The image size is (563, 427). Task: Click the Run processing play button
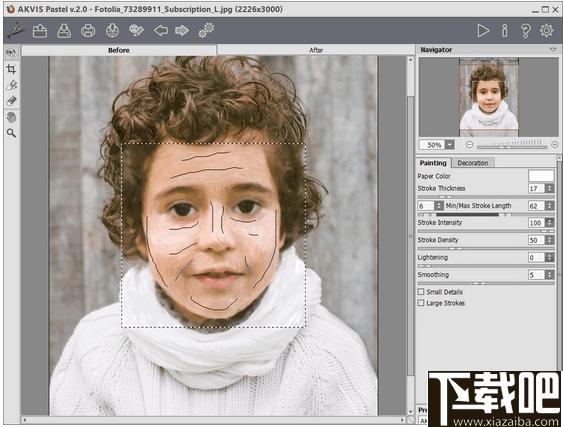click(x=483, y=31)
